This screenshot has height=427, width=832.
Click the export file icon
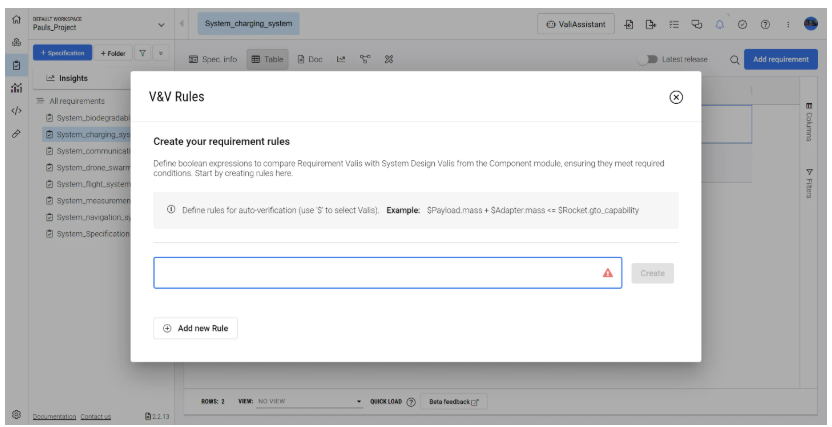coord(651,25)
